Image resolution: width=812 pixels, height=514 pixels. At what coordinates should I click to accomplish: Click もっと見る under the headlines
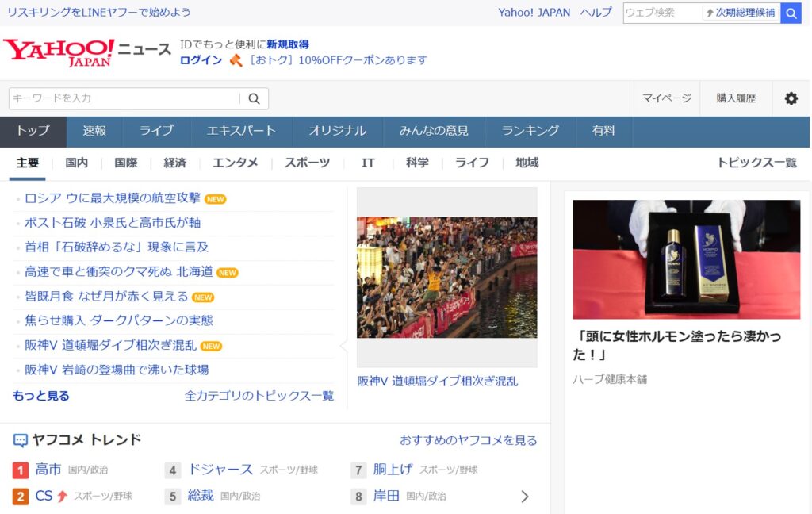pyautogui.click(x=41, y=396)
